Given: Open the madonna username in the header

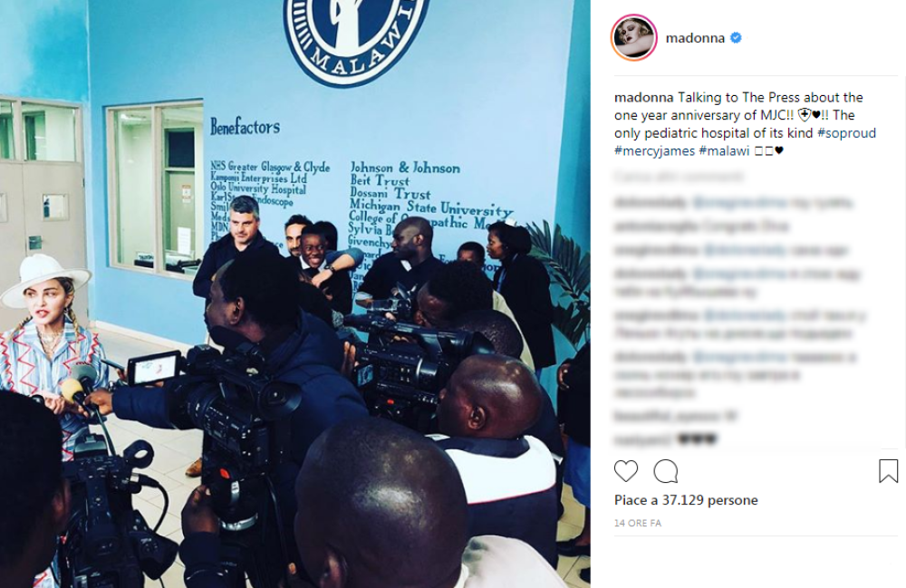Looking at the screenshot, I should coord(695,38).
